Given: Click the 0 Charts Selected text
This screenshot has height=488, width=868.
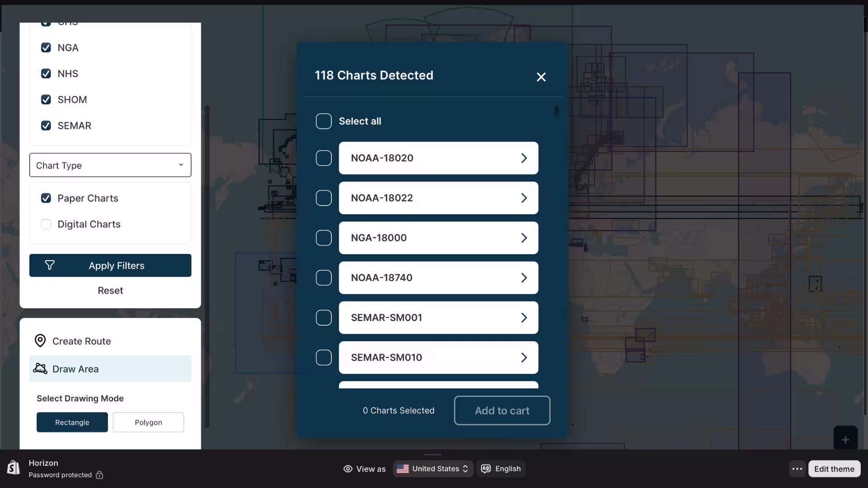Looking at the screenshot, I should (x=398, y=410).
